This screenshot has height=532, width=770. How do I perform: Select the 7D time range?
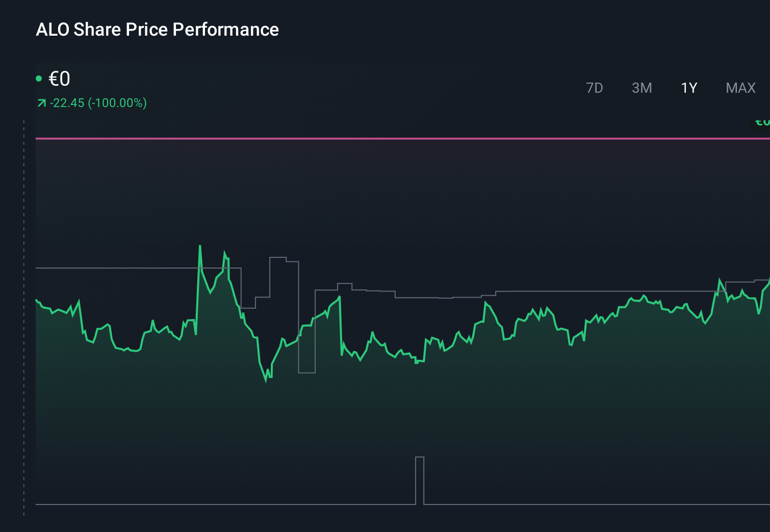(x=595, y=88)
